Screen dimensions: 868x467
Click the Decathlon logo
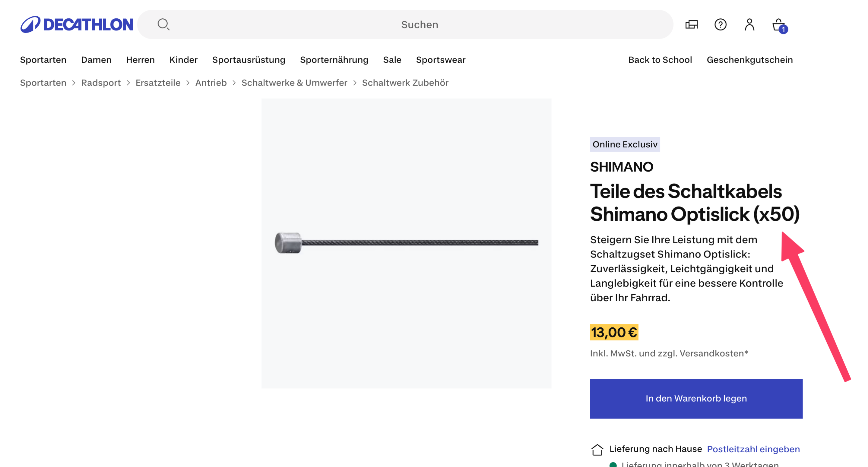pyautogui.click(x=76, y=24)
